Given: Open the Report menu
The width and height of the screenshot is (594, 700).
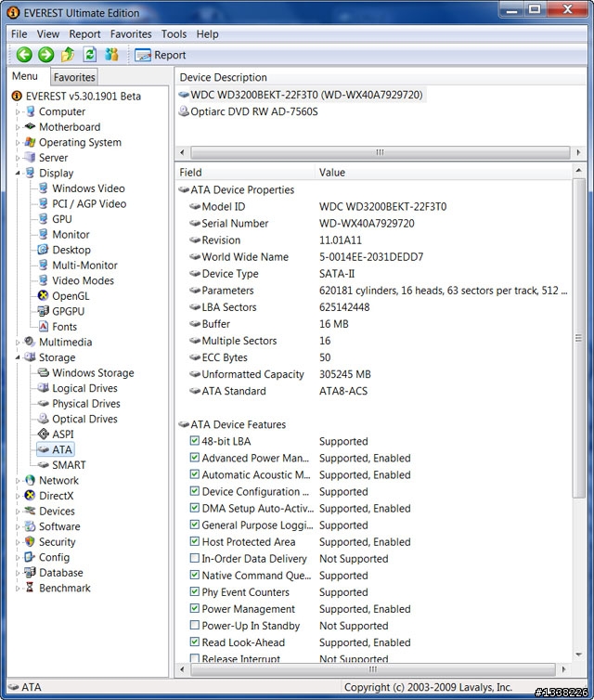Looking at the screenshot, I should 84,34.
